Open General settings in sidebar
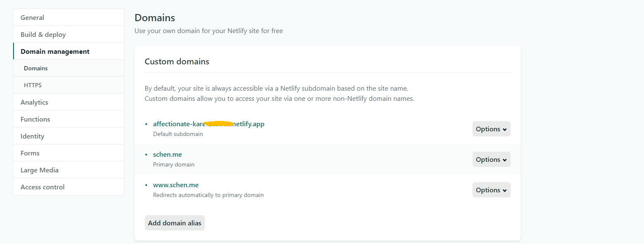644x244 pixels. click(32, 17)
